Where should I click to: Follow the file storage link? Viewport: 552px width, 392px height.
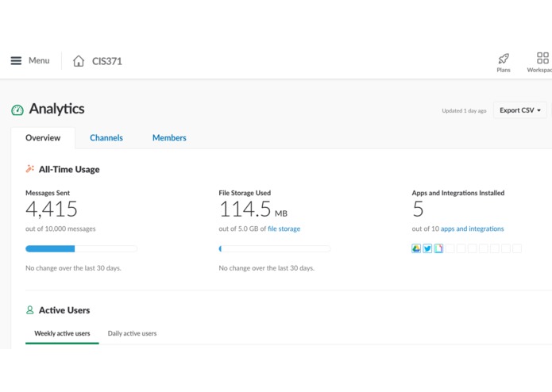click(284, 229)
